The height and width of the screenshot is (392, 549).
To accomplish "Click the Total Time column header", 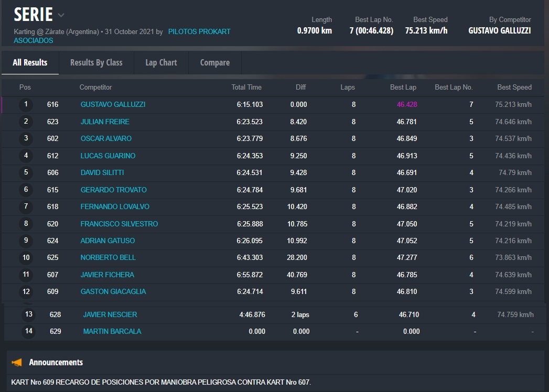I will tap(246, 88).
